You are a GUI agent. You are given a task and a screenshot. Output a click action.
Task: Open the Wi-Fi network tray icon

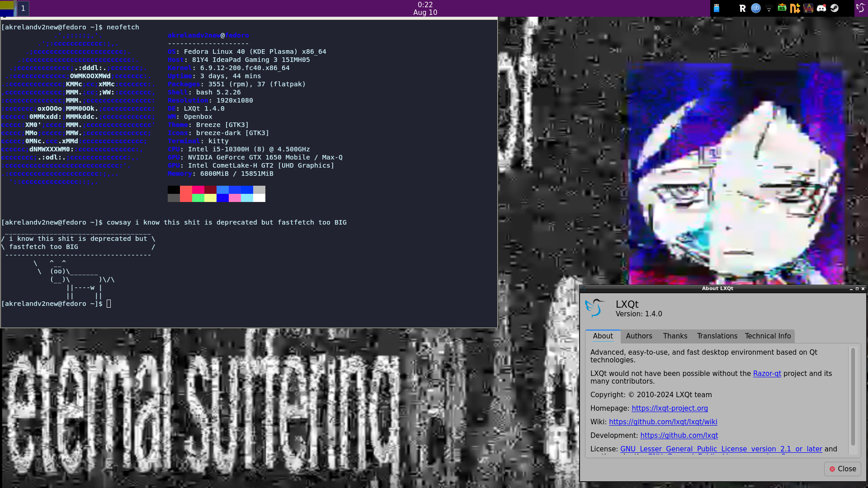pos(769,9)
